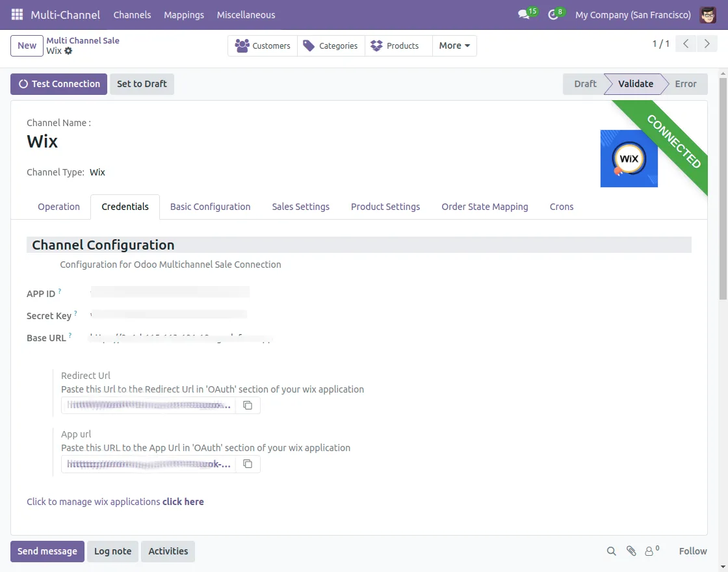Show help tooltip for Secret Key

coord(75,313)
